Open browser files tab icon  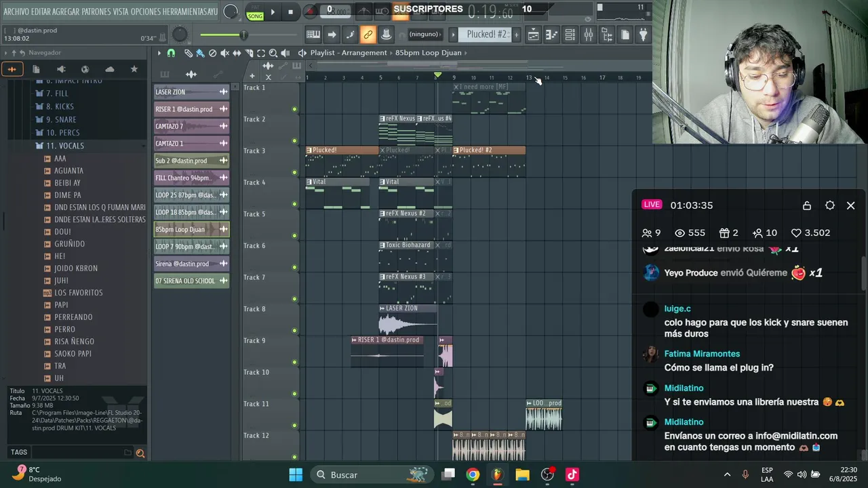coord(36,69)
